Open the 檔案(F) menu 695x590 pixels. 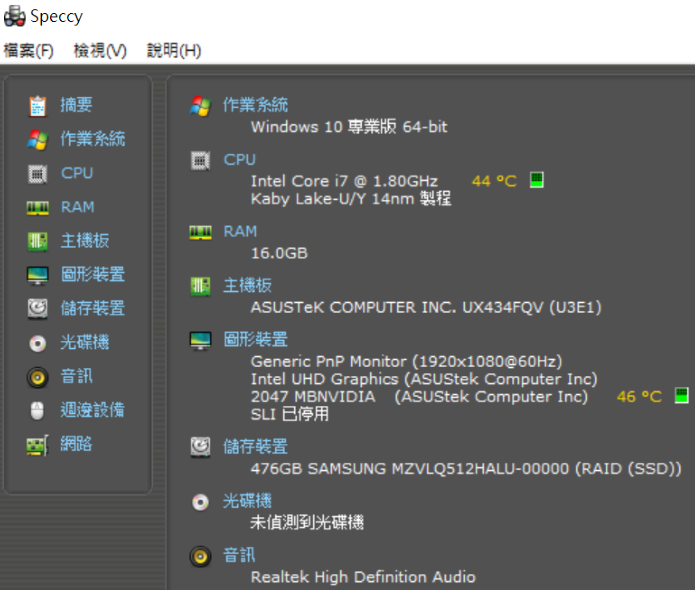(x=28, y=51)
